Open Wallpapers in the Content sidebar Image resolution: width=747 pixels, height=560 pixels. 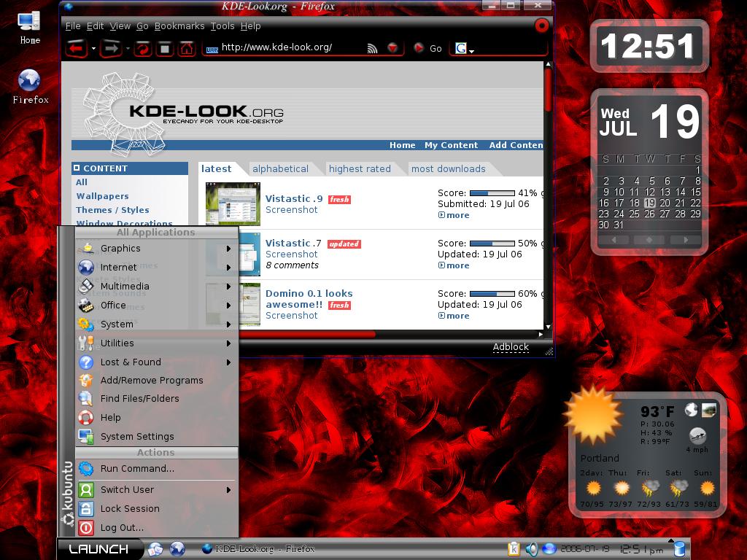[x=102, y=195]
